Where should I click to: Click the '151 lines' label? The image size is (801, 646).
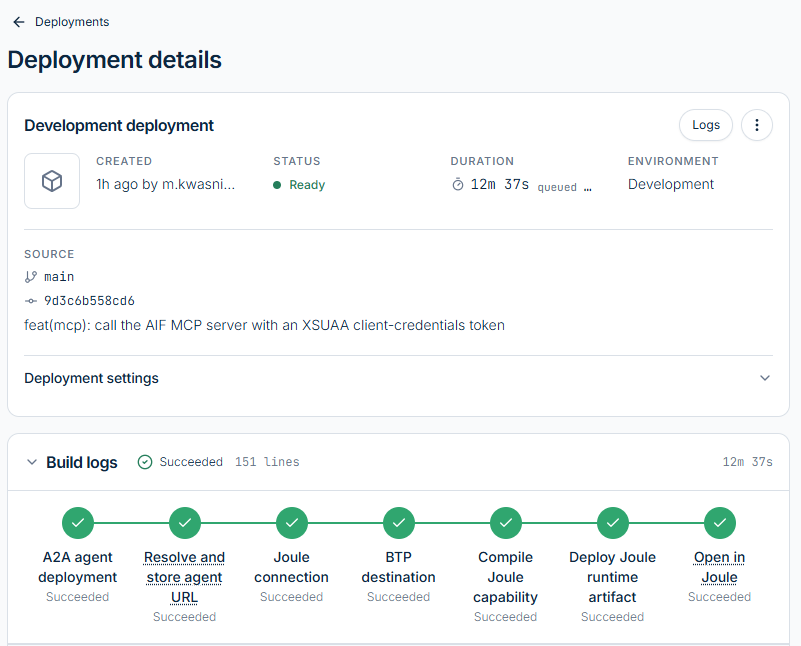click(x=267, y=462)
